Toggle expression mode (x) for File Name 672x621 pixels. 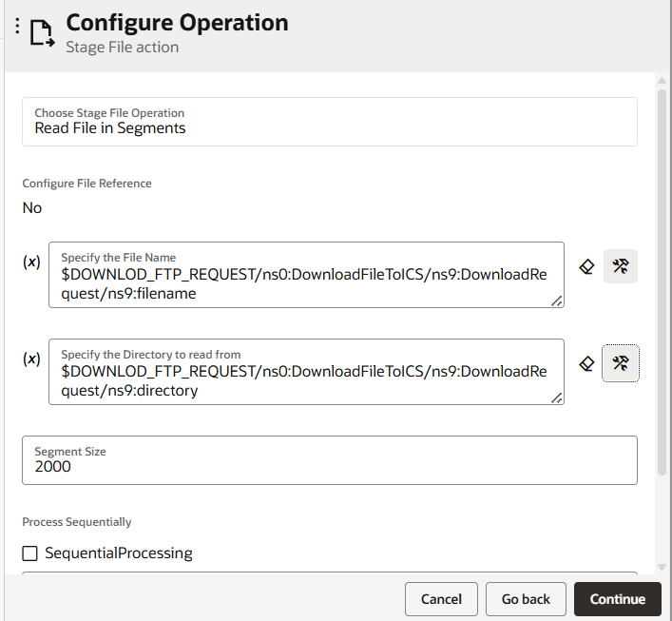click(x=31, y=262)
